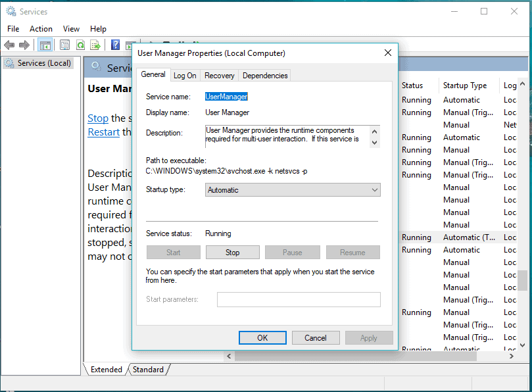Sort services by the Startup Type column header
532x392 pixels.
(x=469, y=86)
